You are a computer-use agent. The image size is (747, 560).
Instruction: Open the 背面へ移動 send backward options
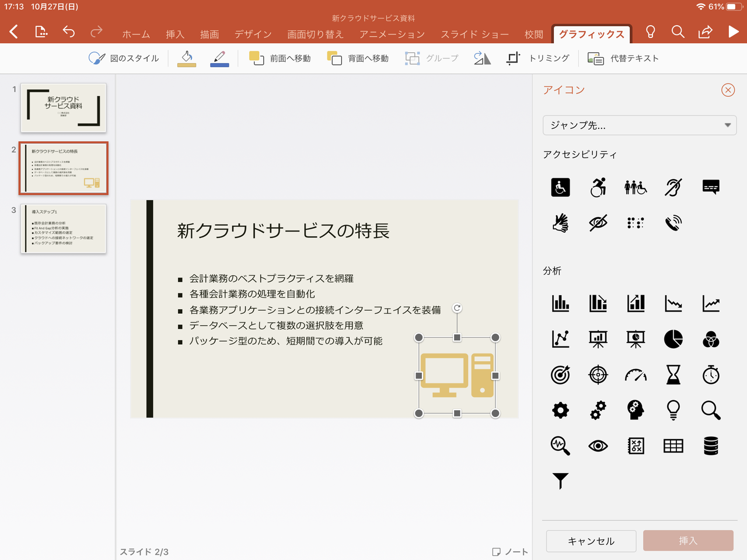click(x=358, y=58)
